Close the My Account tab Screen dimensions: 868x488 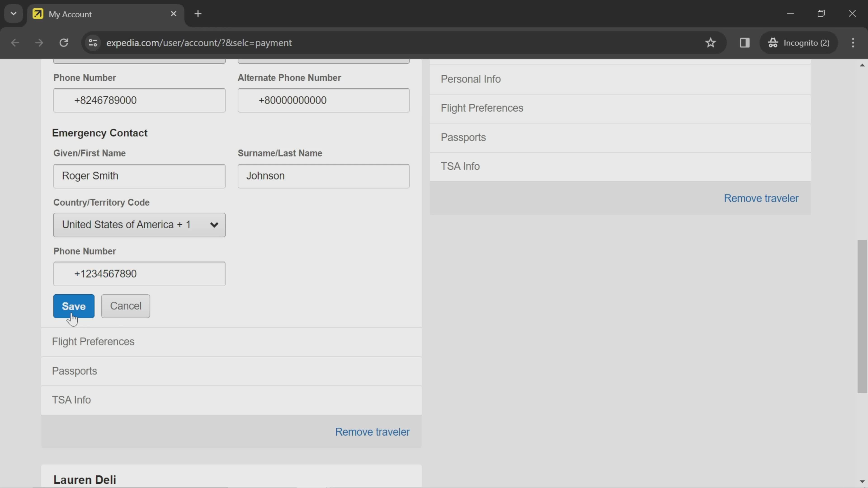coord(174,14)
